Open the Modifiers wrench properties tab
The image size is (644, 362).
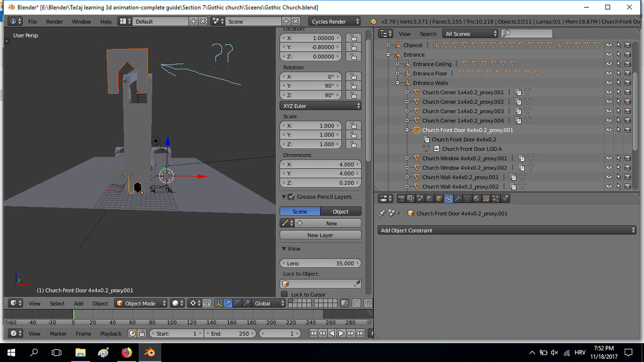click(x=458, y=199)
